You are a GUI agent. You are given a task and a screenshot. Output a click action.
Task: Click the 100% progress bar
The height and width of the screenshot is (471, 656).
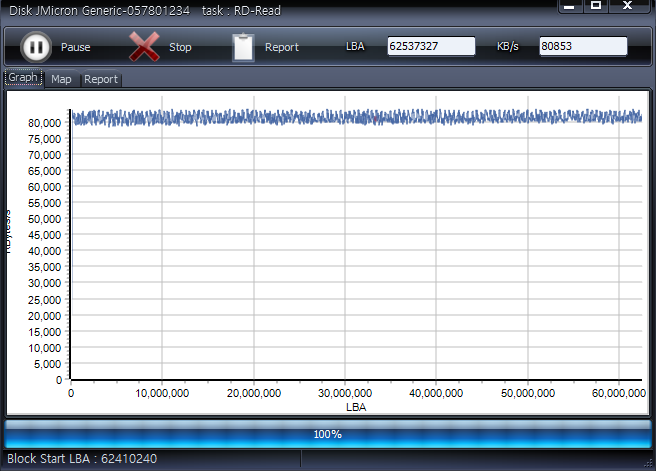(328, 434)
